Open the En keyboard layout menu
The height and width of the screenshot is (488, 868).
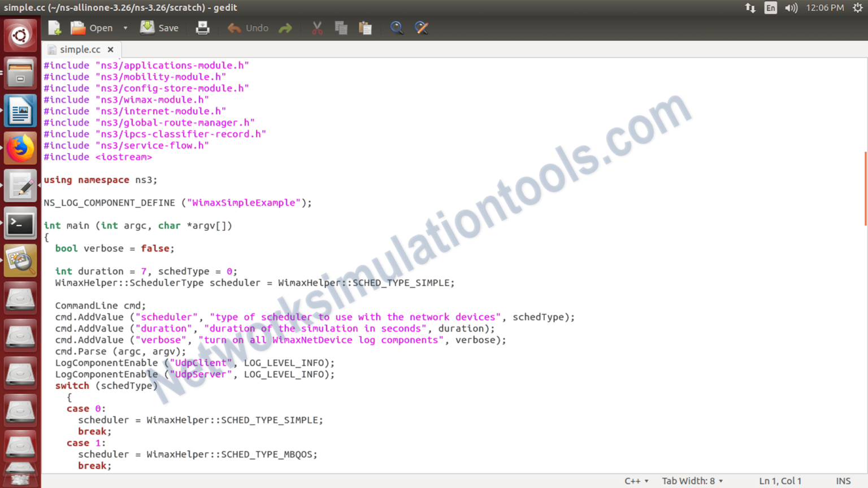pos(770,8)
